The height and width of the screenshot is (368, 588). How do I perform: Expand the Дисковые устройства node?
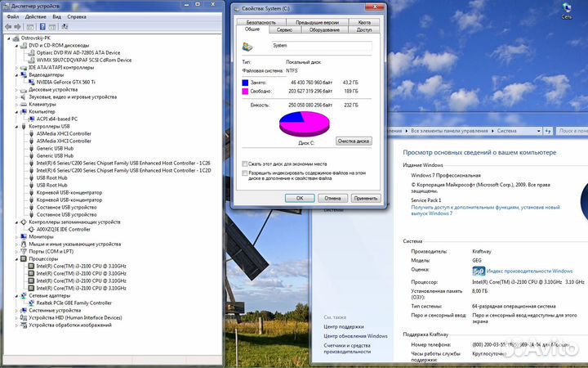(16, 90)
